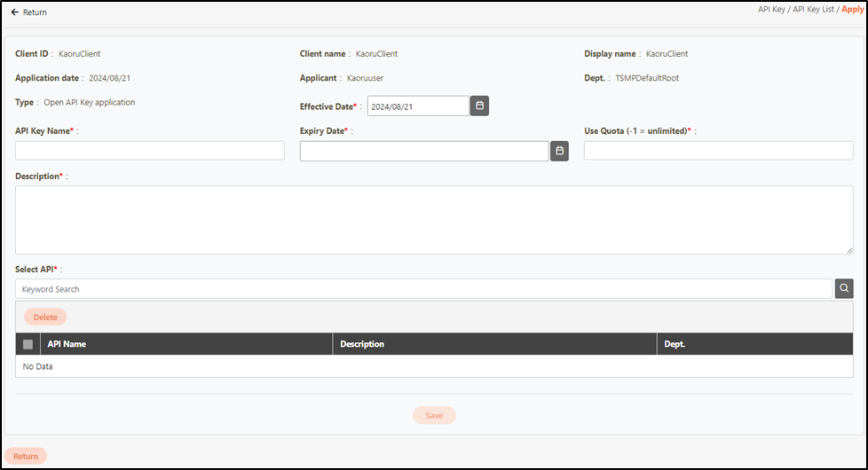Click the Dept. column header
This screenshot has height=470, width=868.
(x=675, y=344)
